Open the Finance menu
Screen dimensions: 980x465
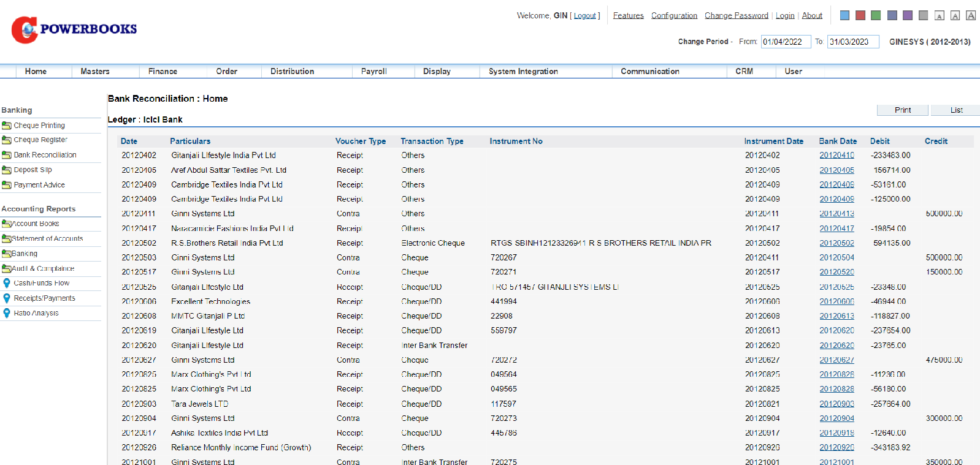pyautogui.click(x=163, y=72)
